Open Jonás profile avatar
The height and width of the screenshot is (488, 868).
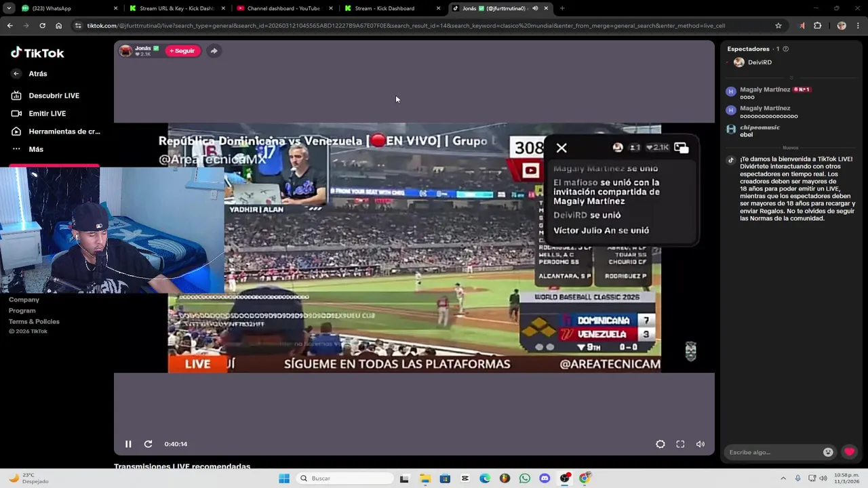coord(125,51)
